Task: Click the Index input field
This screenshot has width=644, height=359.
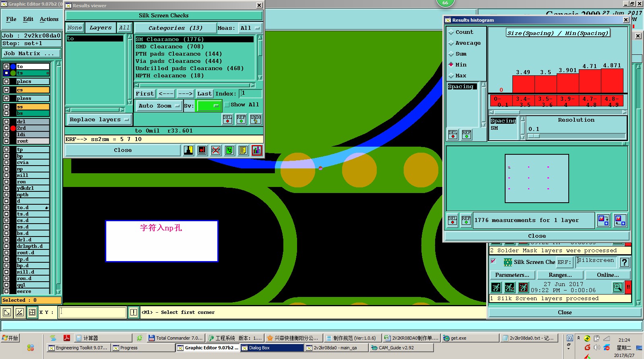Action: pyautogui.click(x=251, y=93)
